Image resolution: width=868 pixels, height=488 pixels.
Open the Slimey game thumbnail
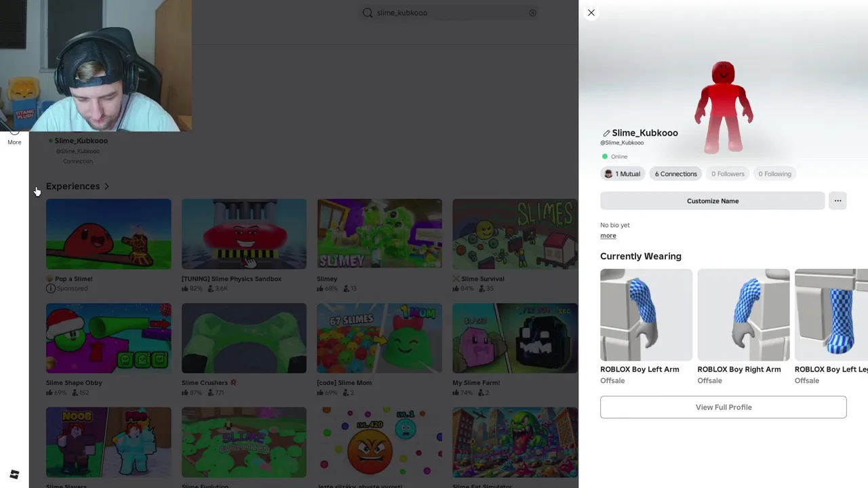point(380,234)
